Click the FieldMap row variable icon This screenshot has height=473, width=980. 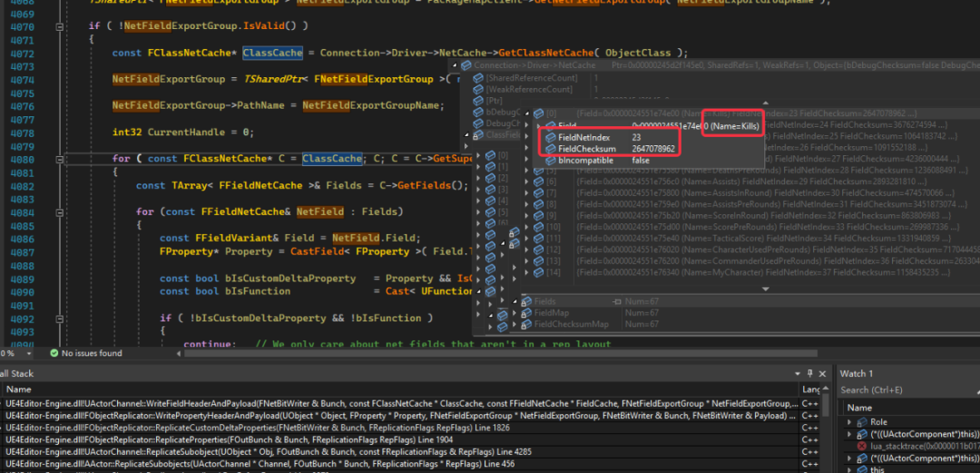pos(525,313)
